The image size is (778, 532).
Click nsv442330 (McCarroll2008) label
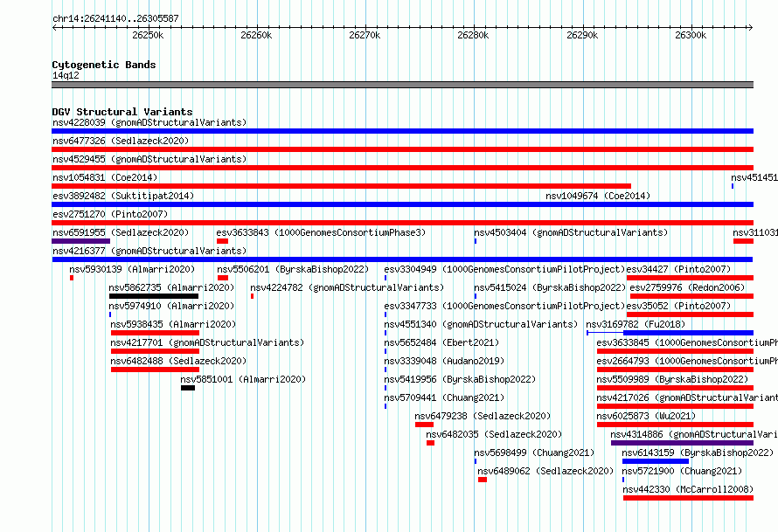pyautogui.click(x=688, y=489)
